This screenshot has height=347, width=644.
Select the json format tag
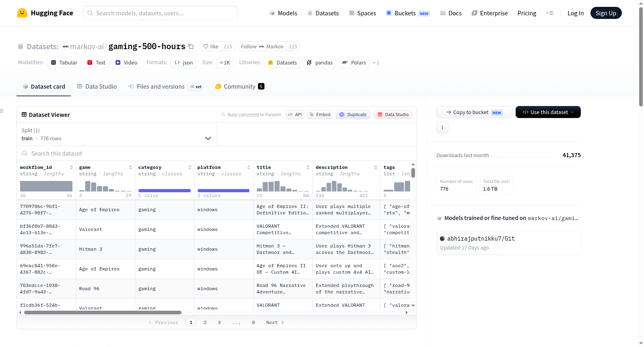point(184,62)
